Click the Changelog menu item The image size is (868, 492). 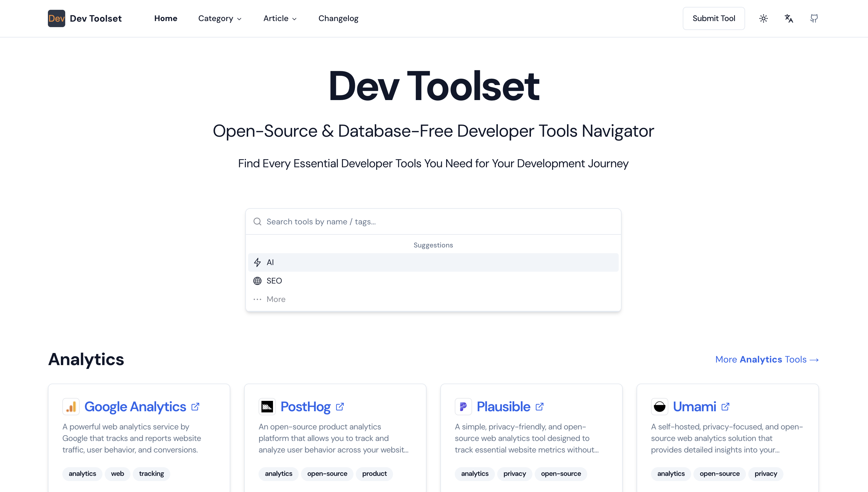coord(337,18)
